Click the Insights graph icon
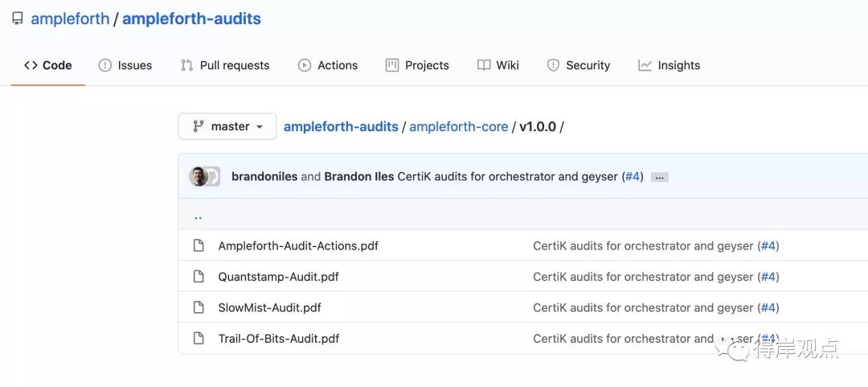 click(645, 65)
